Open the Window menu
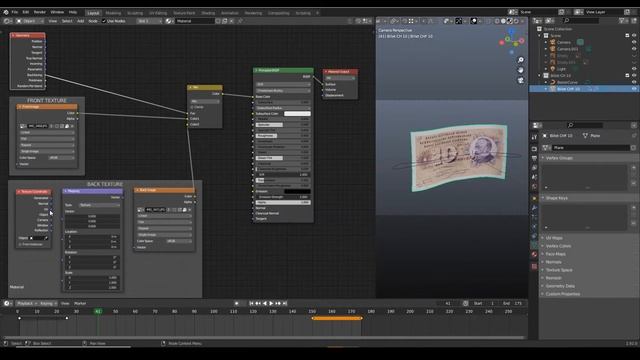Image resolution: width=640 pixels, height=360 pixels. pos(57,12)
